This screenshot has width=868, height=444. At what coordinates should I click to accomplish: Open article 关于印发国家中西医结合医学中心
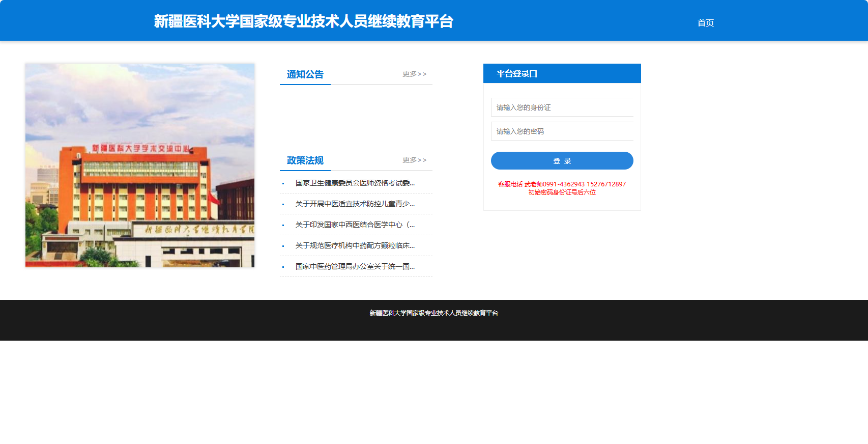click(x=355, y=225)
